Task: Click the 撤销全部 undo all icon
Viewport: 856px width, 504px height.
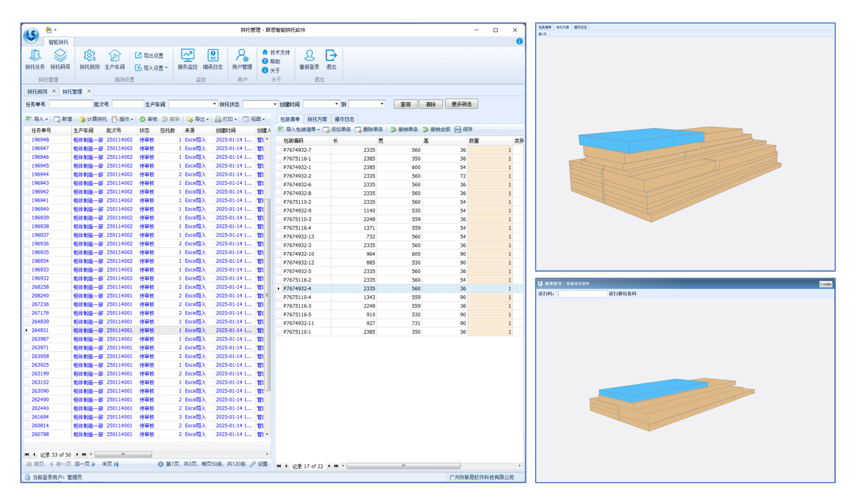Action: coord(425,130)
